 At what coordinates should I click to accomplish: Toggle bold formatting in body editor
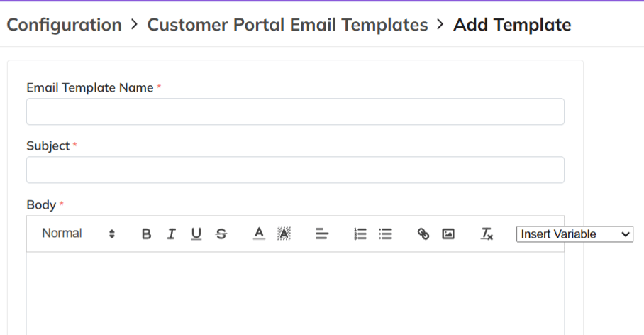(x=146, y=234)
